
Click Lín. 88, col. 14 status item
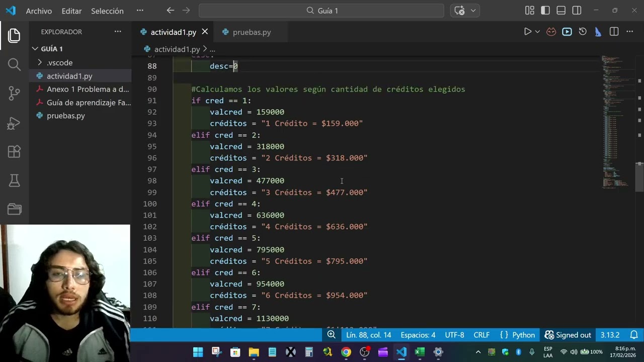pyautogui.click(x=368, y=335)
